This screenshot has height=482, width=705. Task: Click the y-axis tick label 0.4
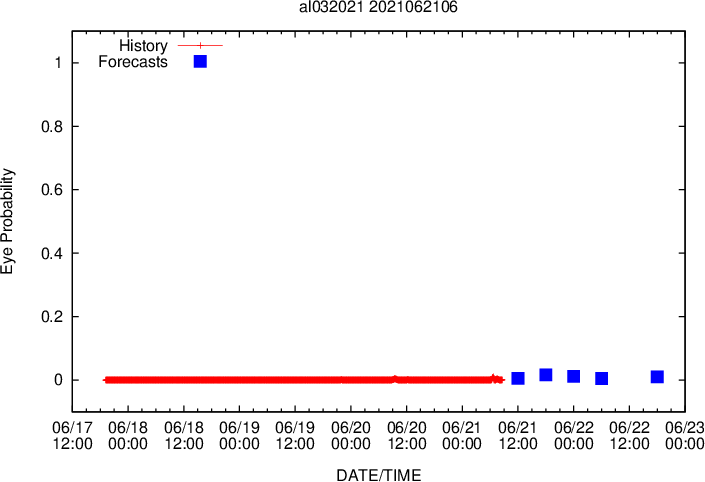pos(52,253)
